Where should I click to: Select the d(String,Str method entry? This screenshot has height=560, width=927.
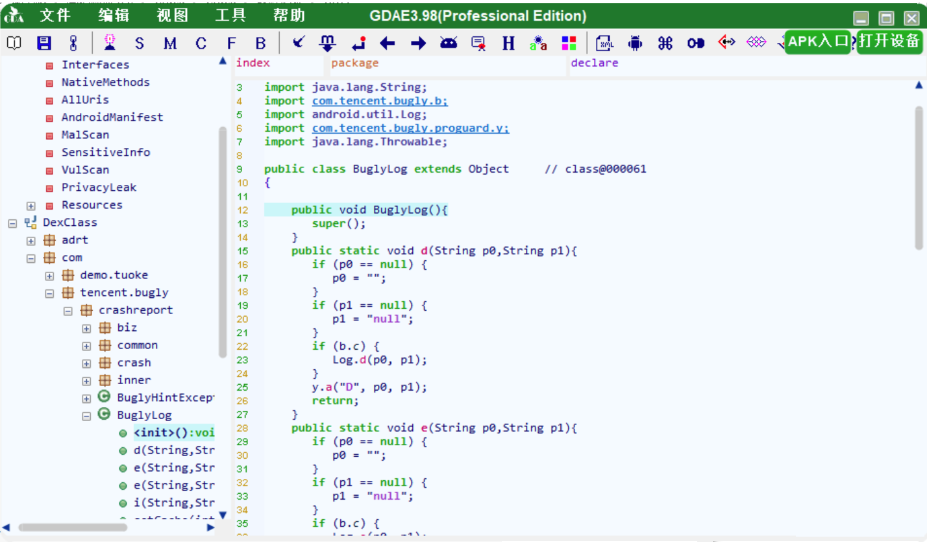click(x=174, y=450)
